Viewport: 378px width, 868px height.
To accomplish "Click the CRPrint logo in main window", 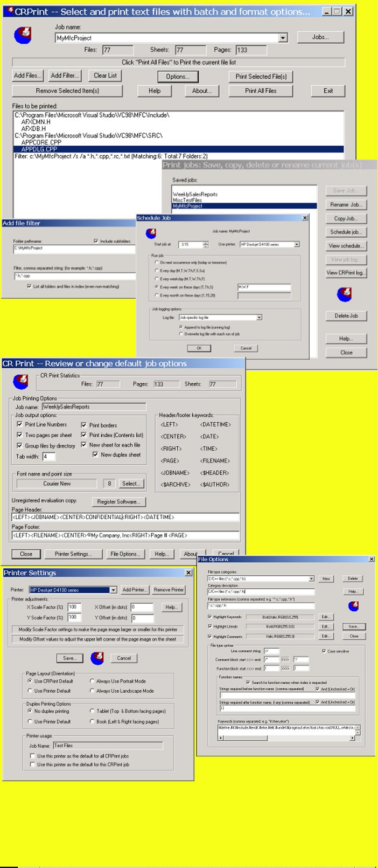I will pos(23,36).
